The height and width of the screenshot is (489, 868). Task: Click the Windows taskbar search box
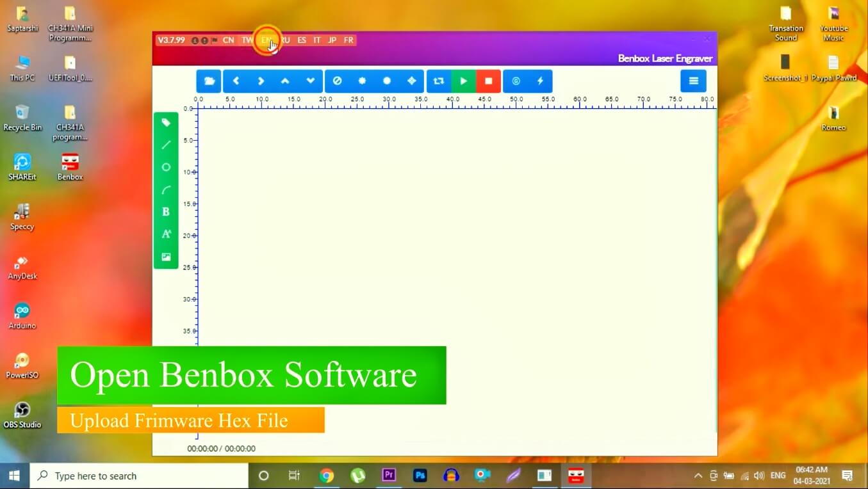coord(139,476)
